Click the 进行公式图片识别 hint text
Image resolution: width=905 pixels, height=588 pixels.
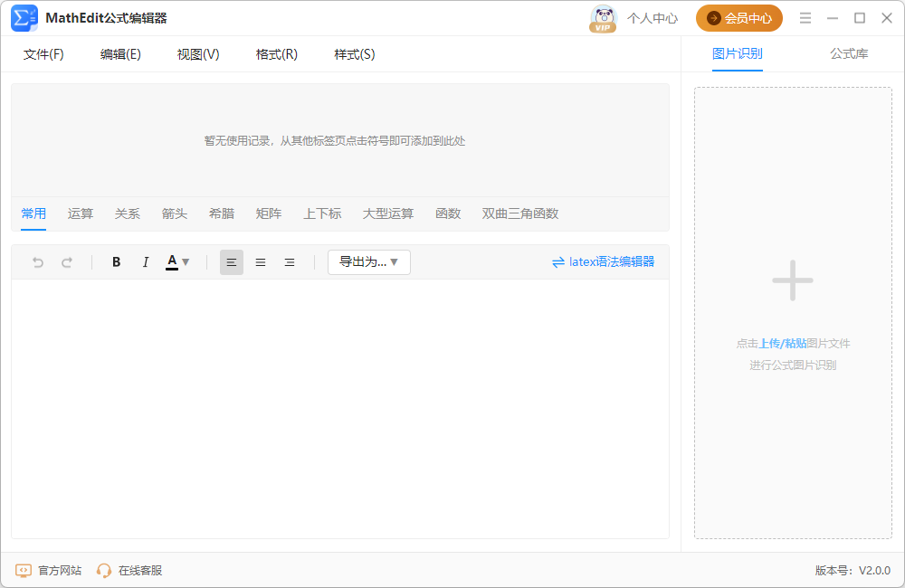793,365
